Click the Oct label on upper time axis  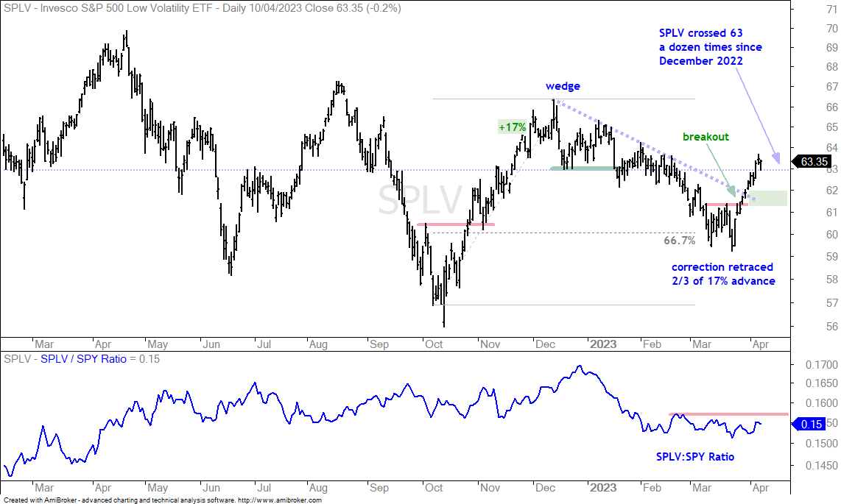[x=433, y=344]
